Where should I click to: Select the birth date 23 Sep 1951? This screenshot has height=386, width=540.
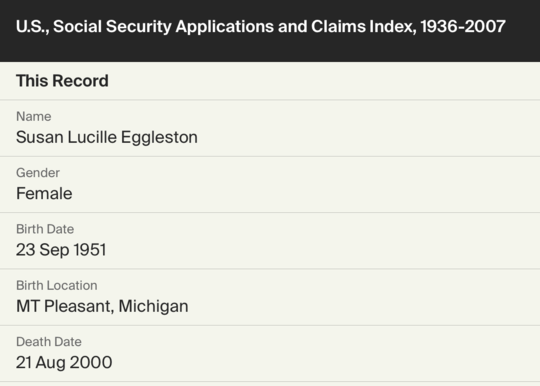click(x=61, y=250)
